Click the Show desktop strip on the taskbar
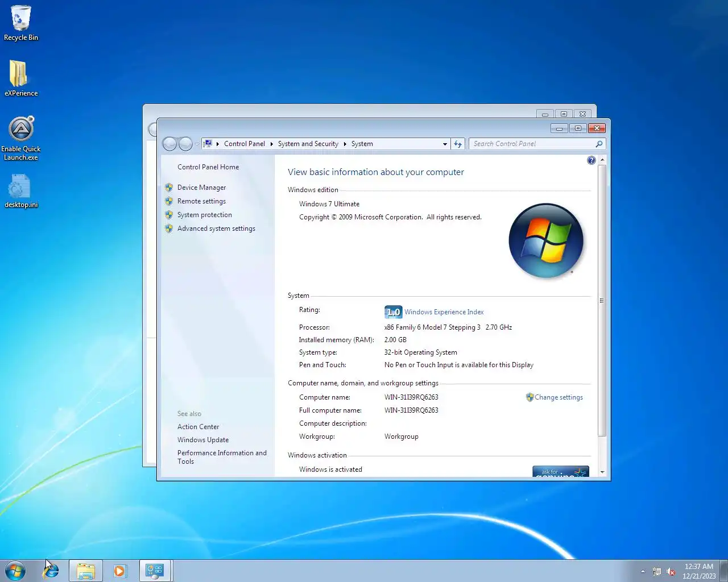 pos(724,571)
